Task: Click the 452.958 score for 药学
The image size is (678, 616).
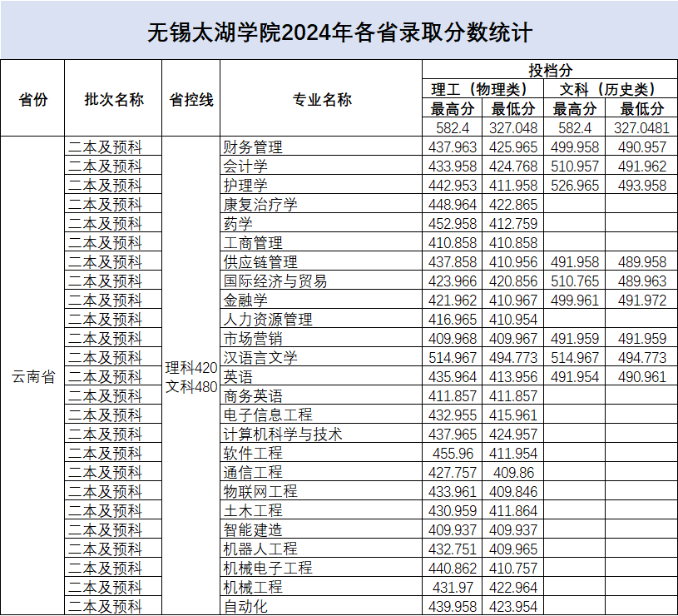Action: pyautogui.click(x=453, y=224)
